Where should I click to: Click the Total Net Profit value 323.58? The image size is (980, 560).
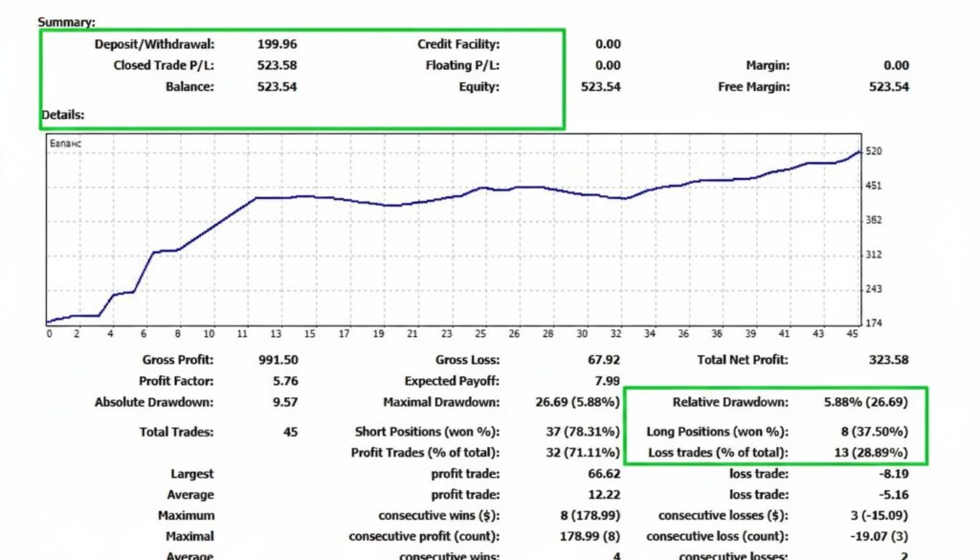pos(889,360)
